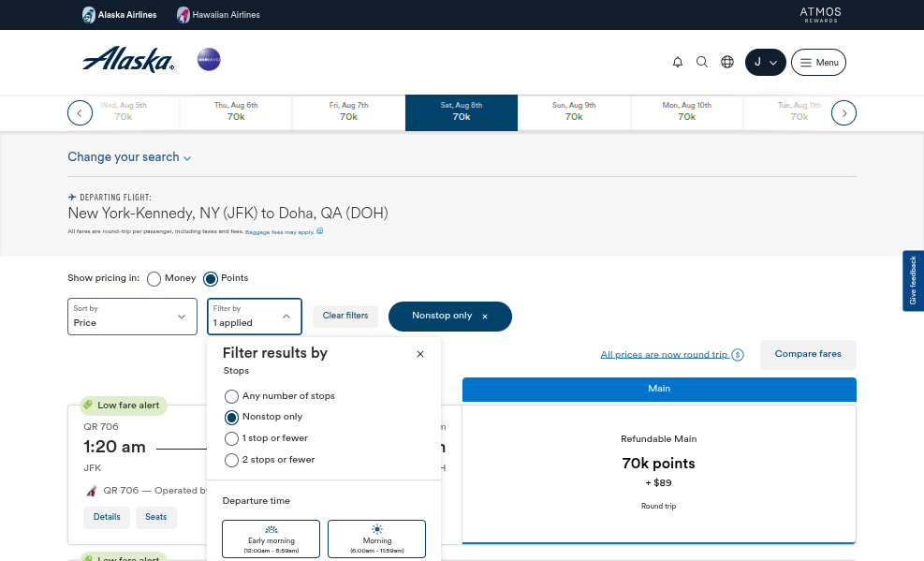Select Thu, Aug 6th date tab
This screenshot has width=924, height=561.
click(236, 112)
